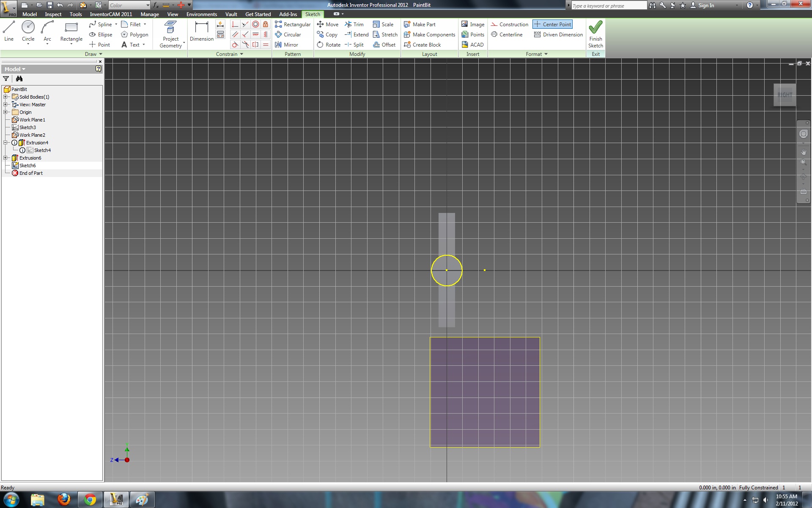Select the Trim tool
812x508 pixels.
354,25
